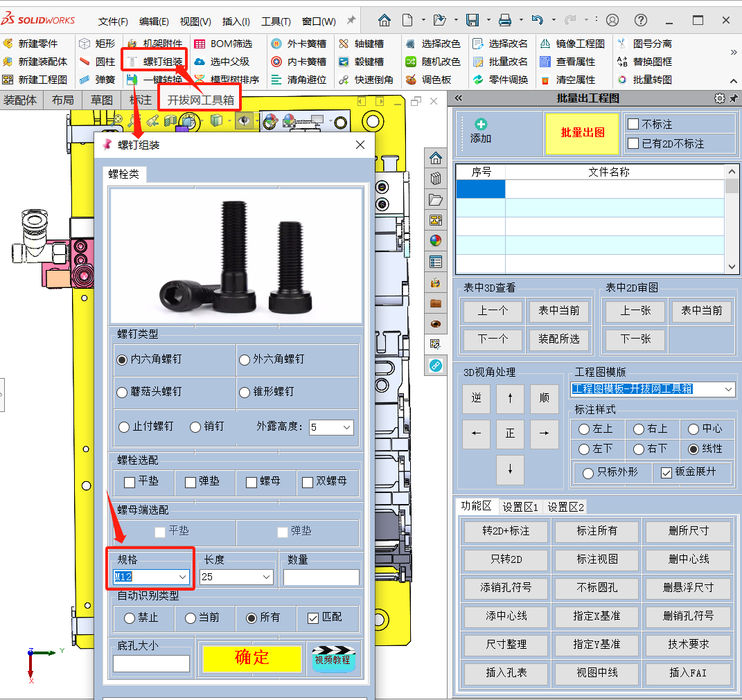742x700 pixels.
Task: Open the BOM筛选 tool
Action: click(x=223, y=44)
